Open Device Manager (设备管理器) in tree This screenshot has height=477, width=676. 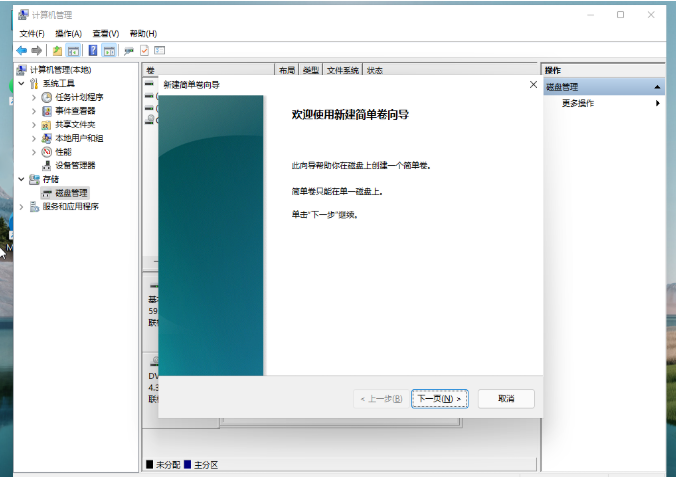[75, 165]
